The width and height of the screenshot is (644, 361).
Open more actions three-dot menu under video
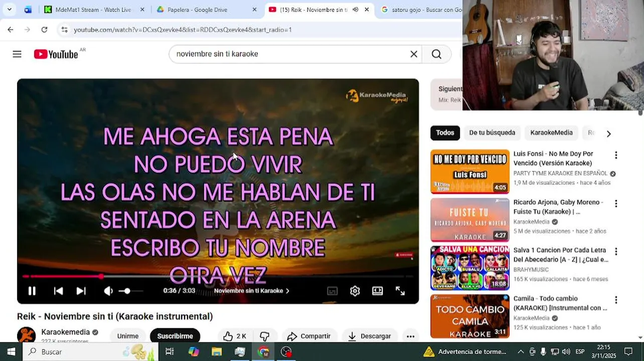(x=410, y=336)
